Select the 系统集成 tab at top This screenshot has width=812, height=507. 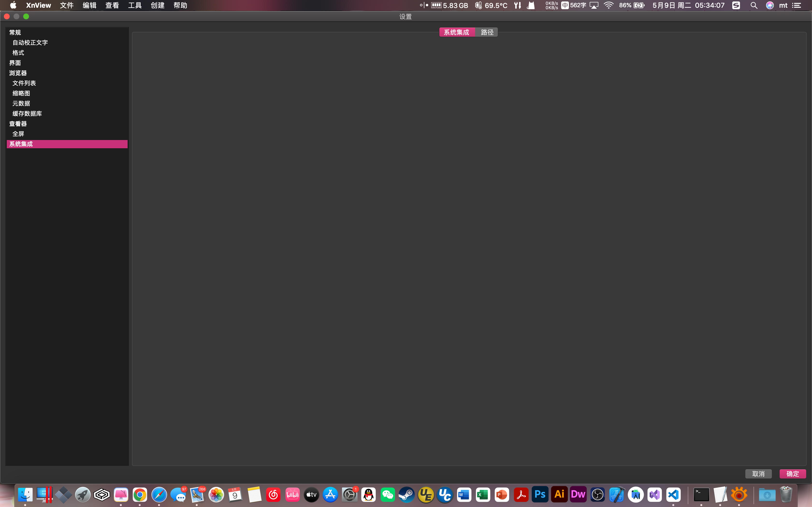pos(456,32)
